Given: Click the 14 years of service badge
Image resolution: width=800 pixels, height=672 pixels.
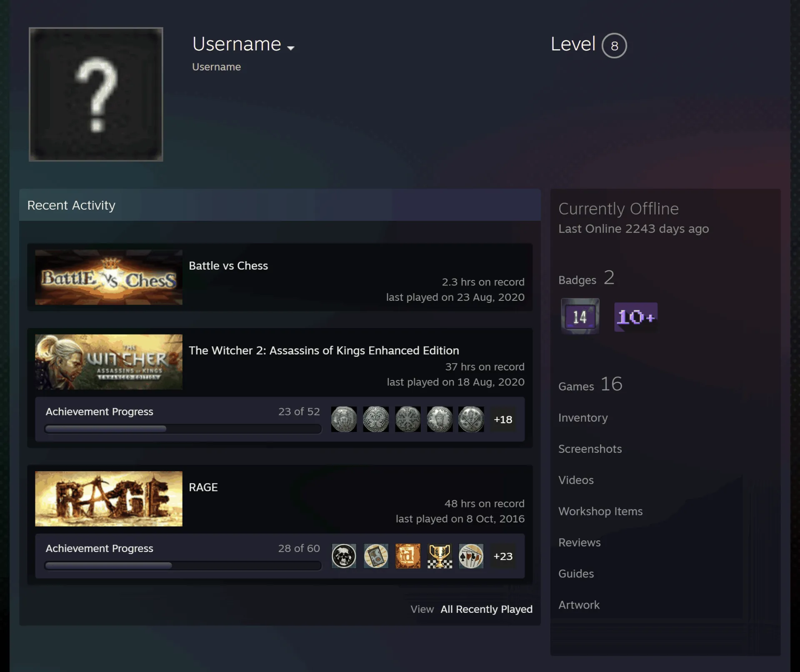Looking at the screenshot, I should 580,316.
